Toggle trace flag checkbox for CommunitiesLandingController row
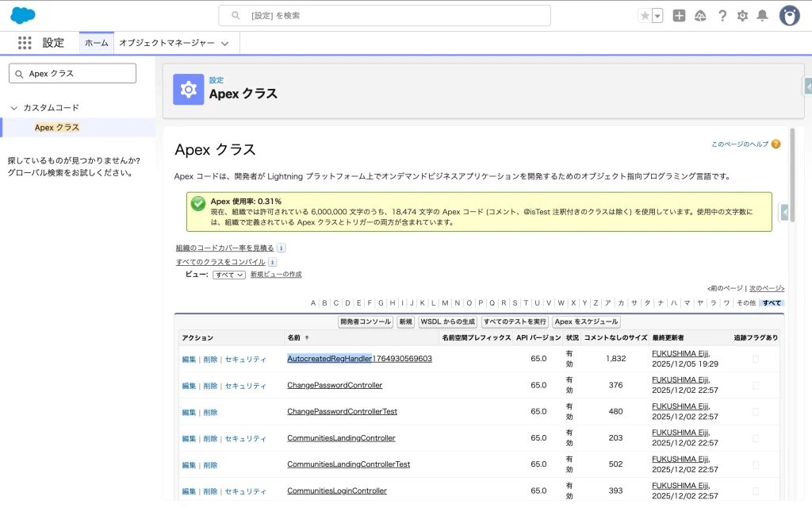Viewport: 812px width, 508px height. 755,438
